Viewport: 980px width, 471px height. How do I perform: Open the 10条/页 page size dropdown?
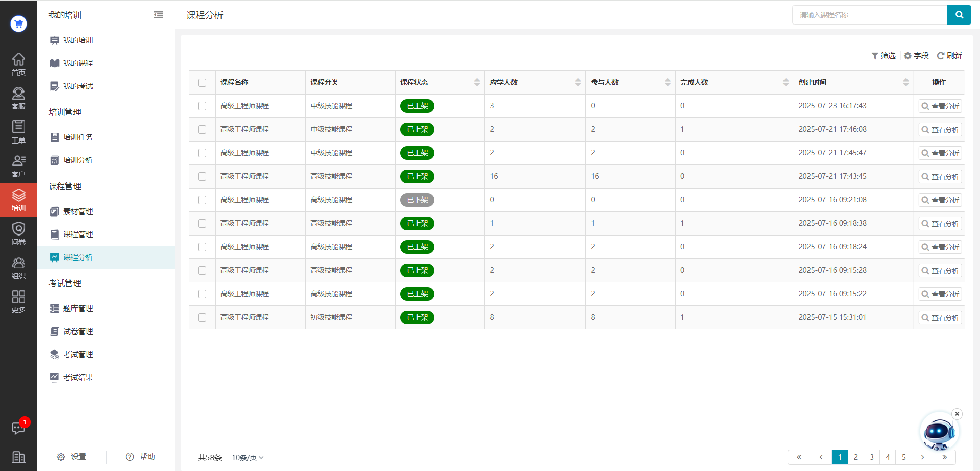(x=248, y=457)
